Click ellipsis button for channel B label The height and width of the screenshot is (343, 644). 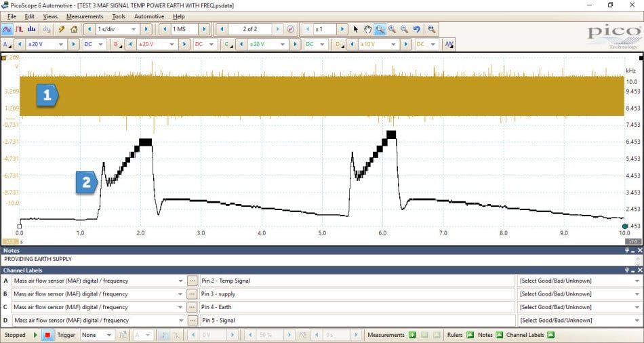pos(192,294)
